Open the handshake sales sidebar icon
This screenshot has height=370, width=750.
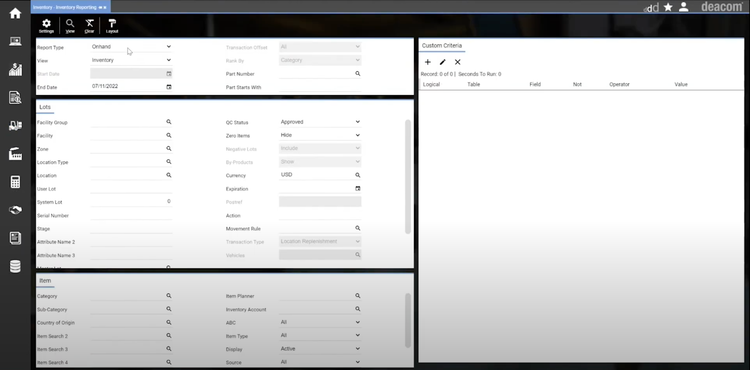coord(15,210)
